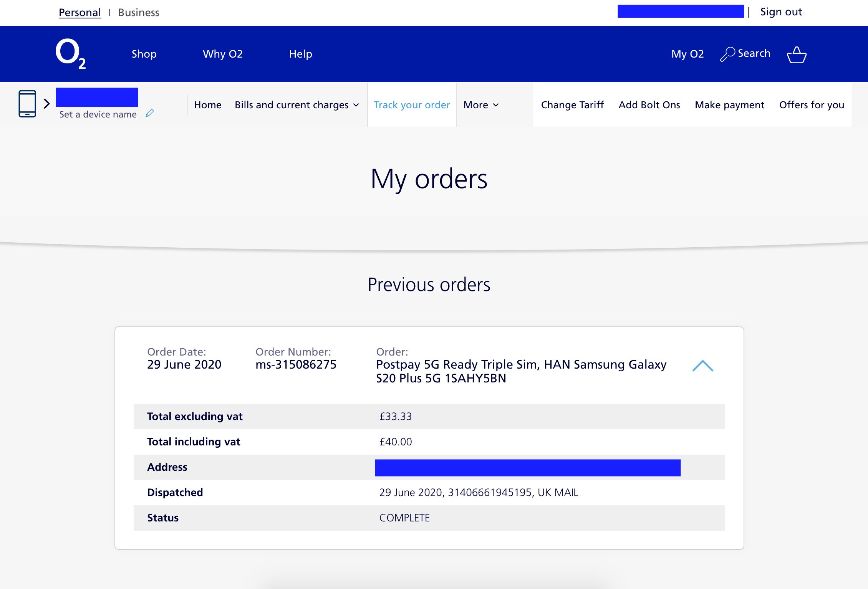
Task: Click the mobile phone device icon
Action: 27,104
